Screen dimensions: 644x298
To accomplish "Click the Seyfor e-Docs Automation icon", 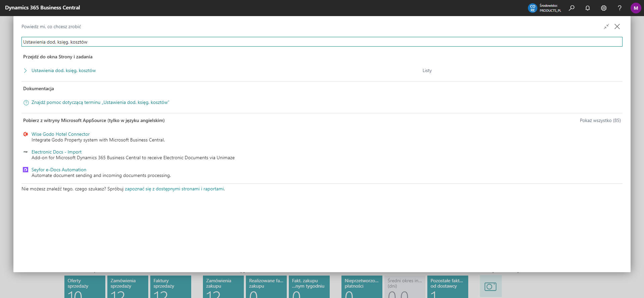I will click(x=25, y=170).
